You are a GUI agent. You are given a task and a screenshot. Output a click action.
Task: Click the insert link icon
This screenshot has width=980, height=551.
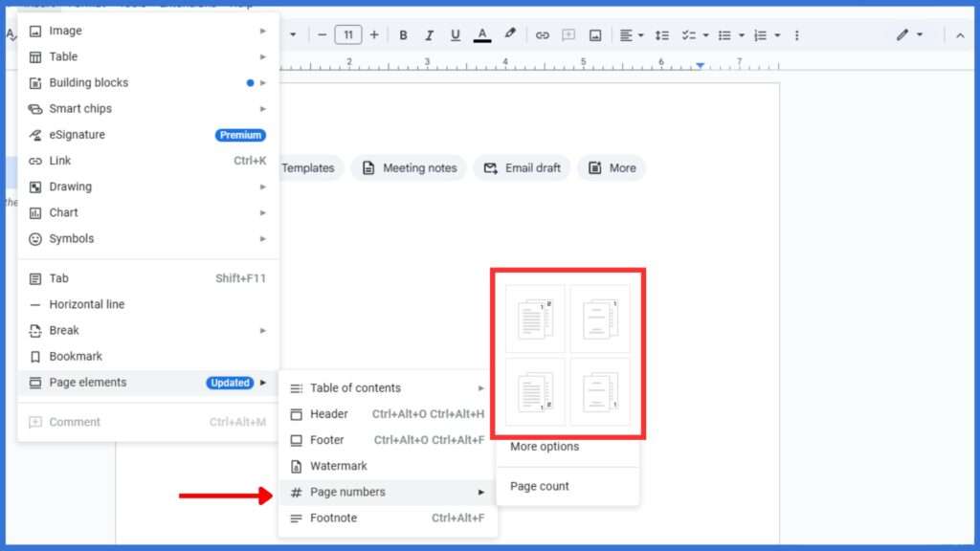tap(543, 34)
